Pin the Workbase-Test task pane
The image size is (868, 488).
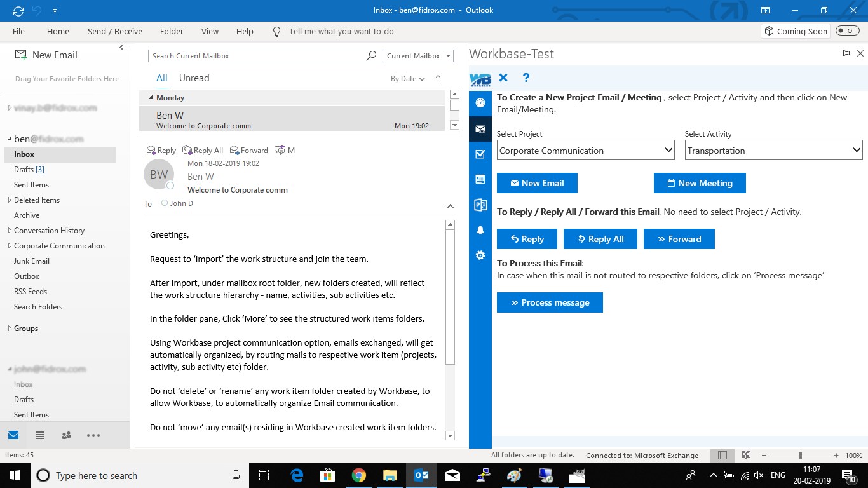point(844,54)
